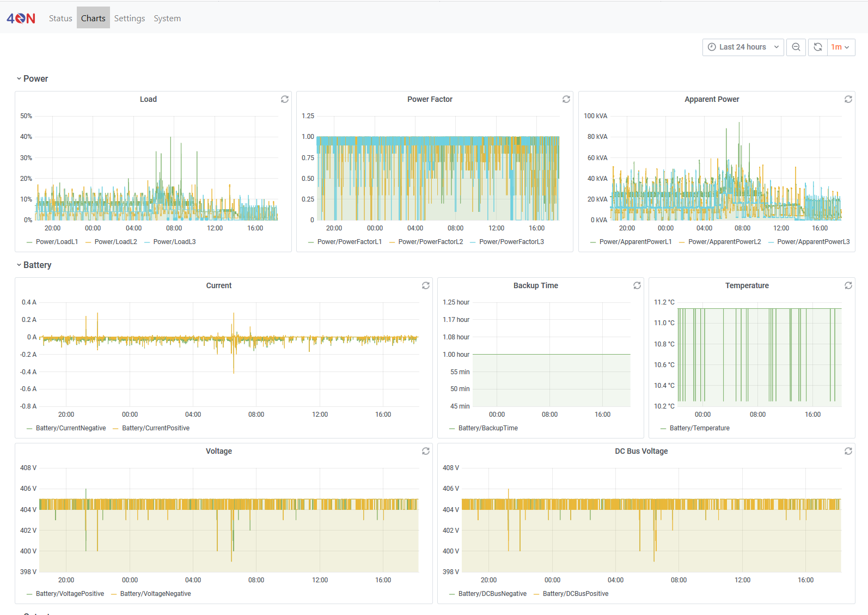Open the Status page
The width and height of the screenshot is (868, 615).
(x=60, y=18)
